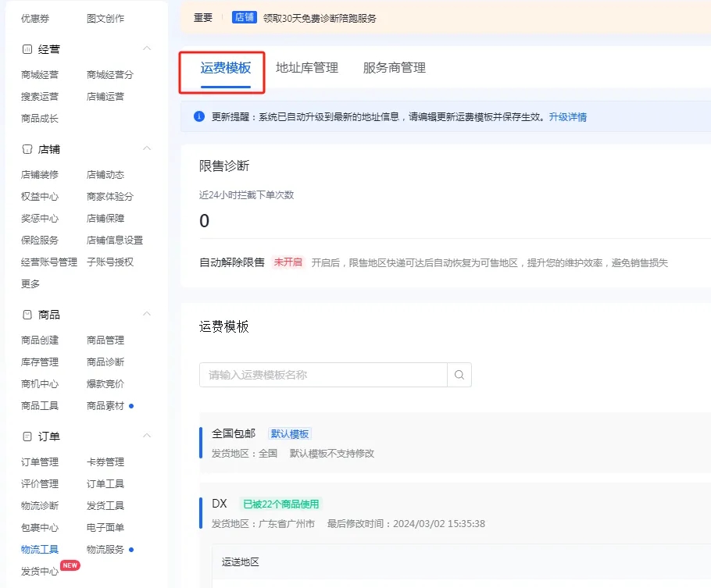Image resolution: width=711 pixels, height=588 pixels.
Task: Open 商品素材 menu item
Action: pos(105,405)
